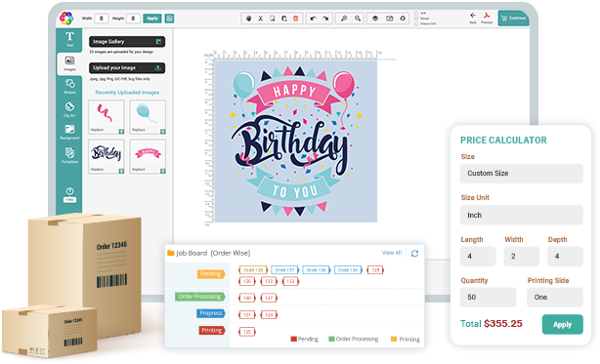The image size is (600, 364).
Task: Toggle the Snap to Grid option
Action: [416, 23]
